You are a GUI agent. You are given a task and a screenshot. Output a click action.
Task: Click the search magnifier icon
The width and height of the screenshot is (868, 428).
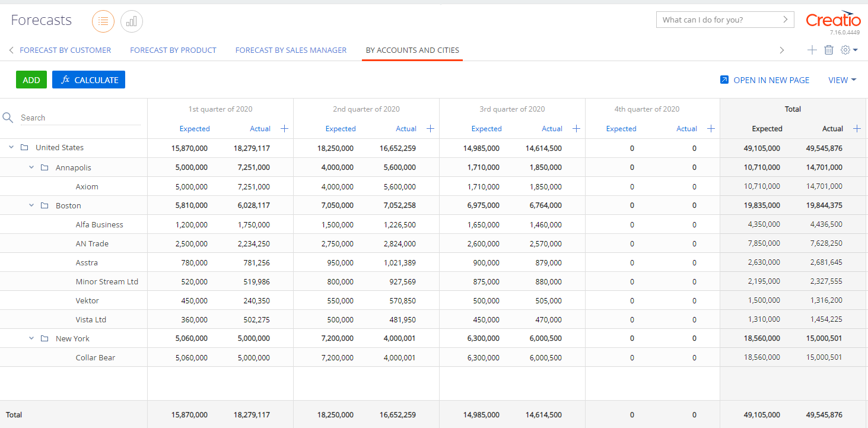(x=8, y=118)
